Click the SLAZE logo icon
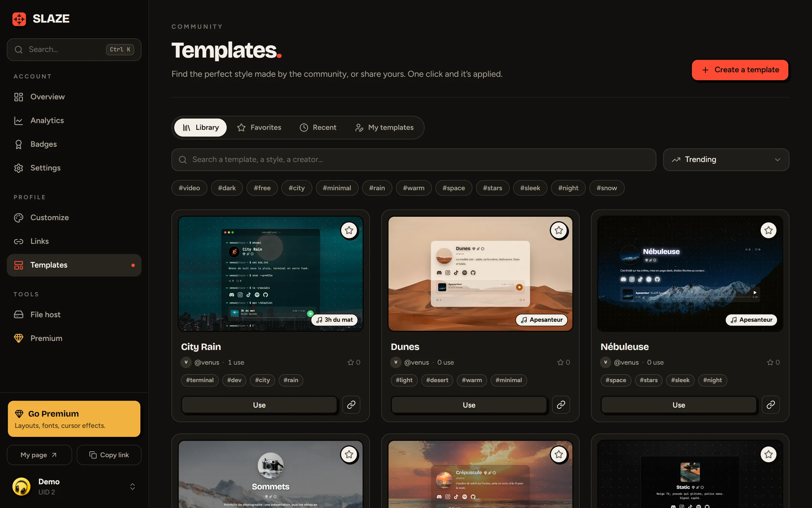Viewport: 812px width, 508px height. pyautogui.click(x=19, y=19)
